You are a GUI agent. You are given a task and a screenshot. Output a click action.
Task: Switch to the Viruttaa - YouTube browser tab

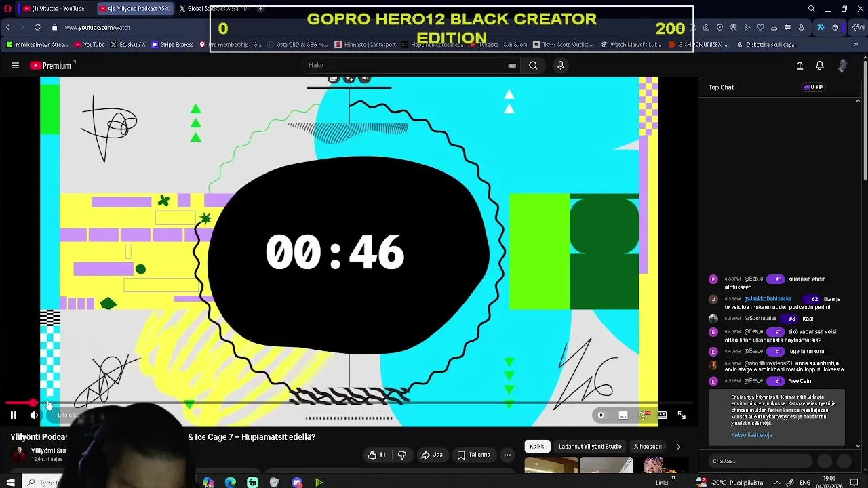54,9
